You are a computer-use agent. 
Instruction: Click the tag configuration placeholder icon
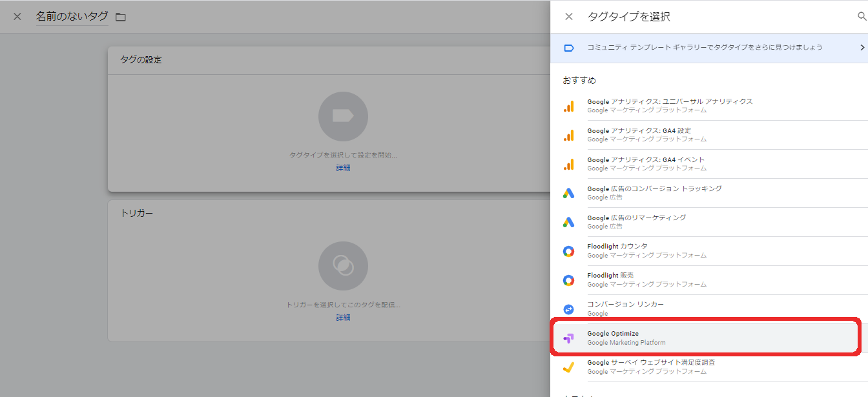pos(343,116)
